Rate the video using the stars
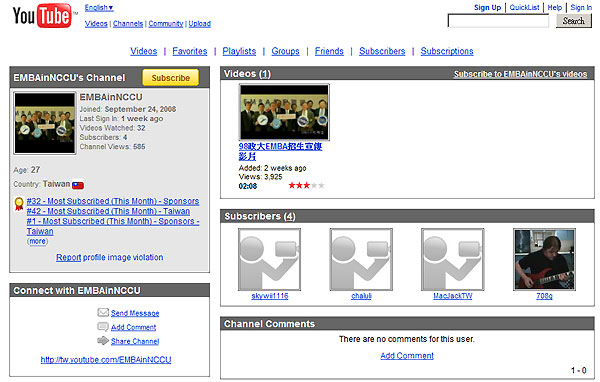600x382 pixels. point(307,186)
